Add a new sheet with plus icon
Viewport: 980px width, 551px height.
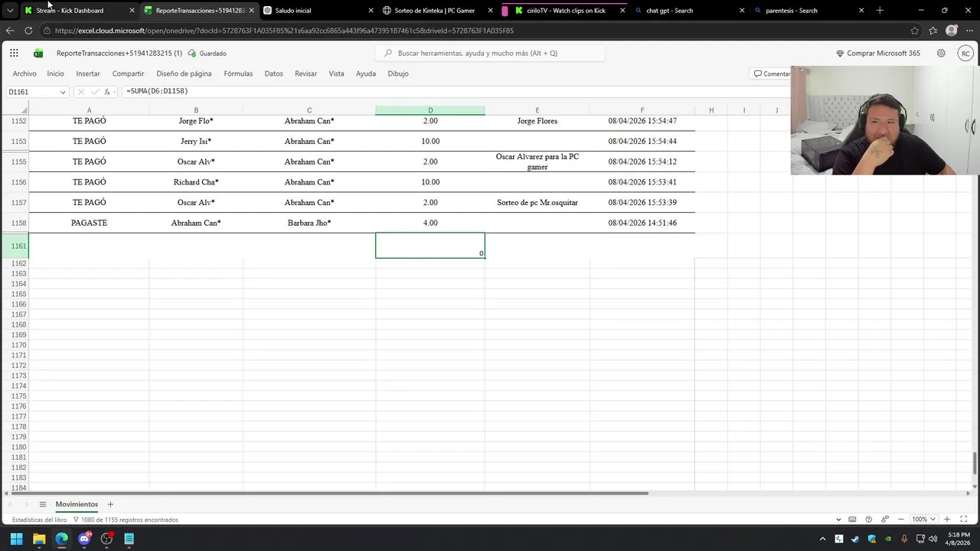(110, 504)
